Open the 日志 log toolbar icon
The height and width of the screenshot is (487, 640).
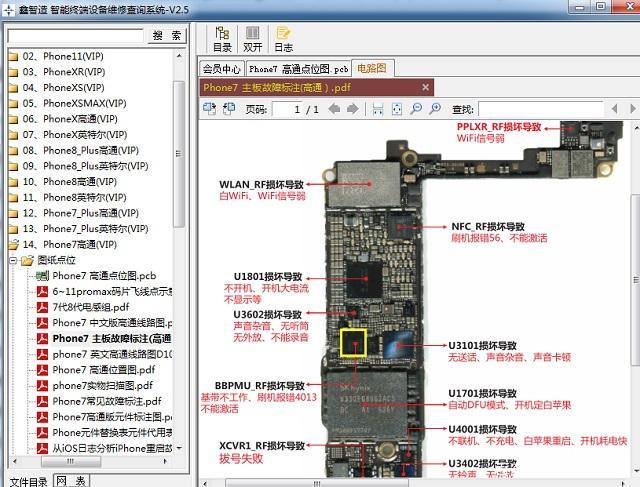tap(283, 39)
